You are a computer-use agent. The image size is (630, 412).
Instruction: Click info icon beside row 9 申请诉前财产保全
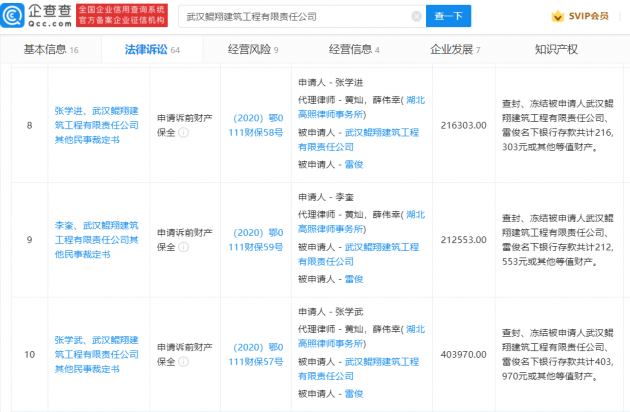(x=183, y=247)
